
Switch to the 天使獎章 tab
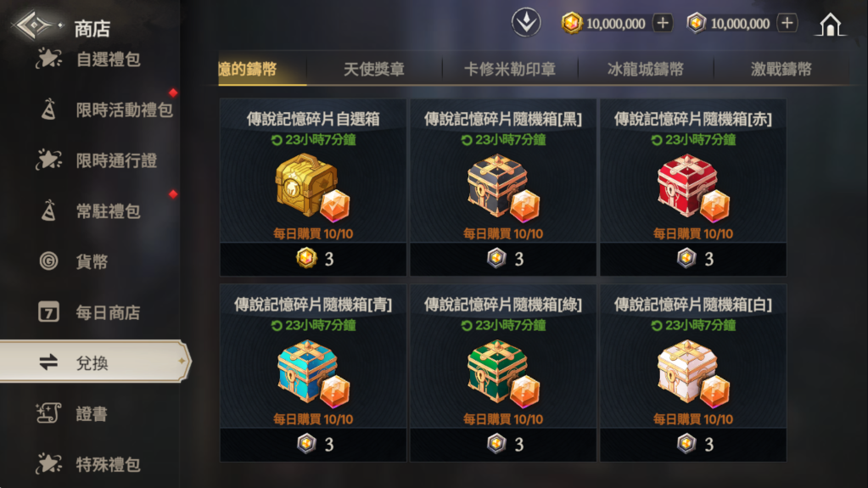[374, 70]
